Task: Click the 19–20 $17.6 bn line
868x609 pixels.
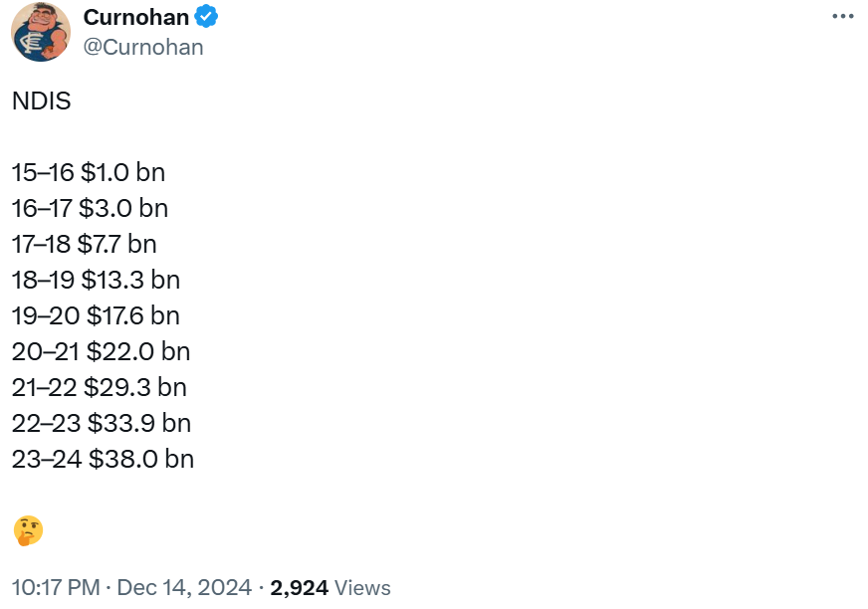Action: coord(96,315)
